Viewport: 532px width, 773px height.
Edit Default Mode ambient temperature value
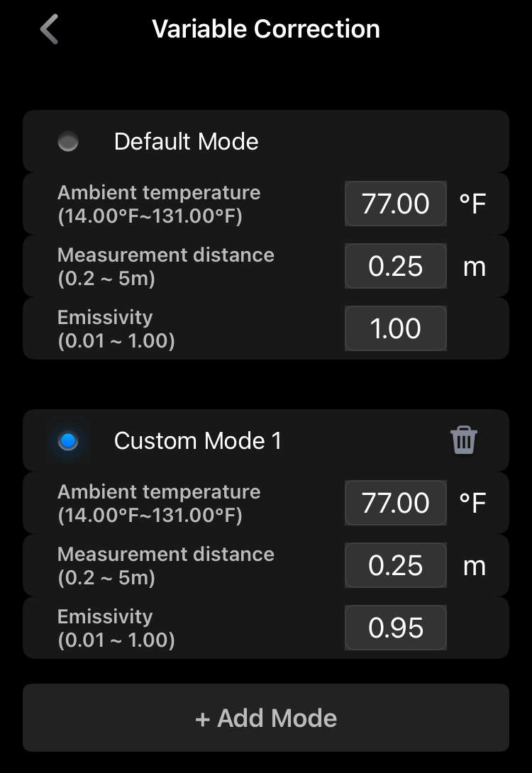coord(396,204)
